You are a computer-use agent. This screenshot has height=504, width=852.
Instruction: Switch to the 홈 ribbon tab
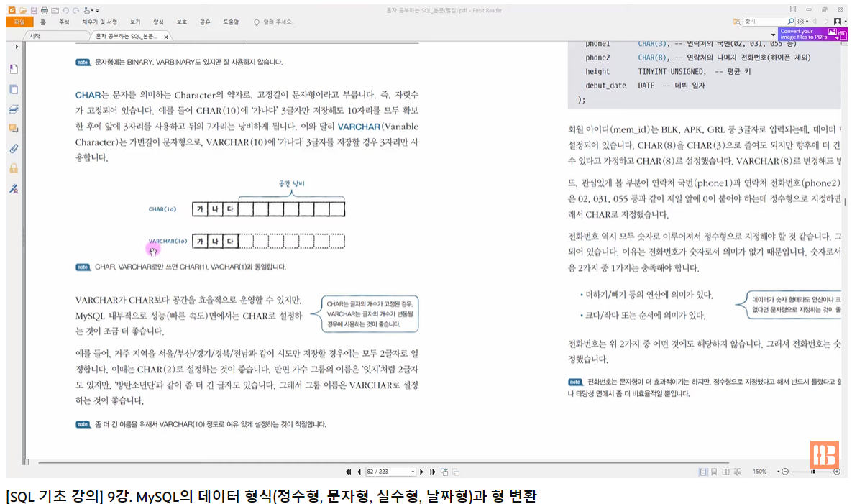43,22
